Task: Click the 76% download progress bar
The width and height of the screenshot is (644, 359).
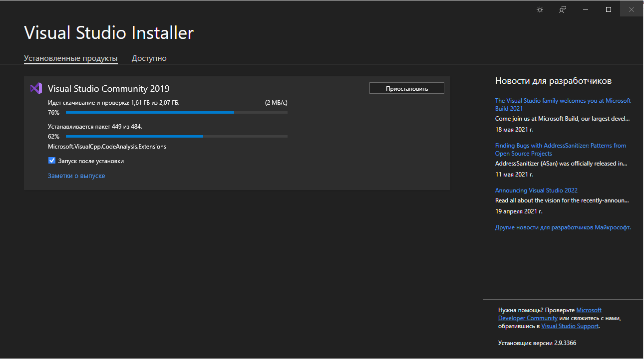Action: pos(177,113)
